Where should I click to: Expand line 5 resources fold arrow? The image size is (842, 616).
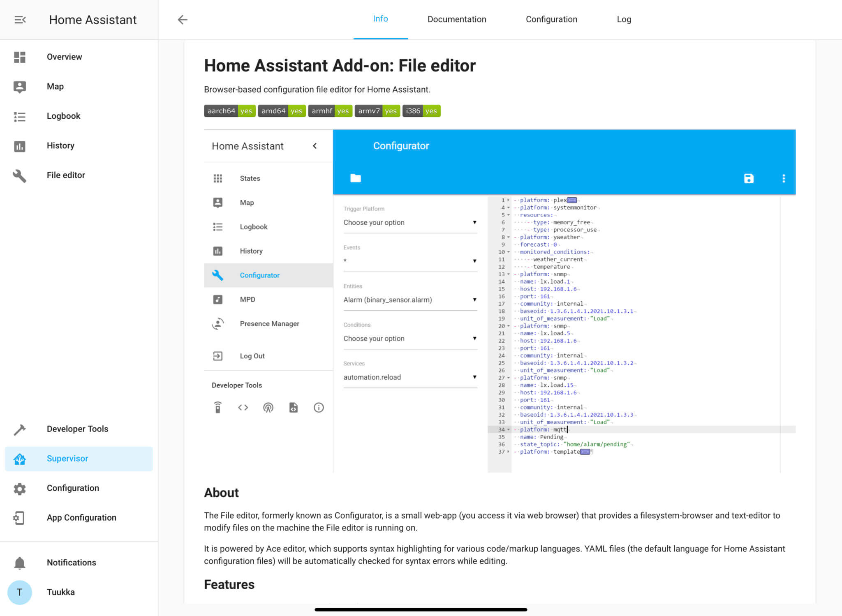pyautogui.click(x=508, y=215)
